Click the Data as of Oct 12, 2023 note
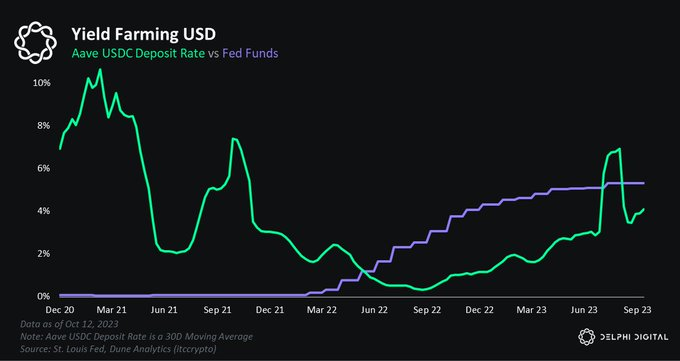The height and width of the screenshot is (361, 680). pyautogui.click(x=69, y=324)
